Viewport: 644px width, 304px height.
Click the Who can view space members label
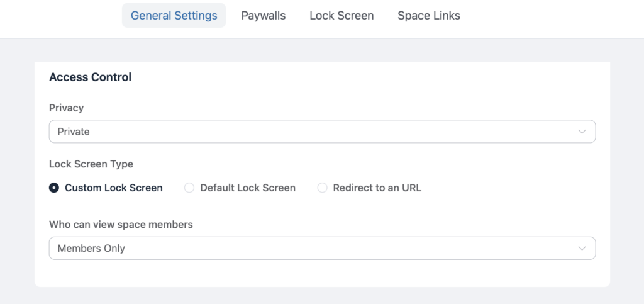(x=121, y=225)
